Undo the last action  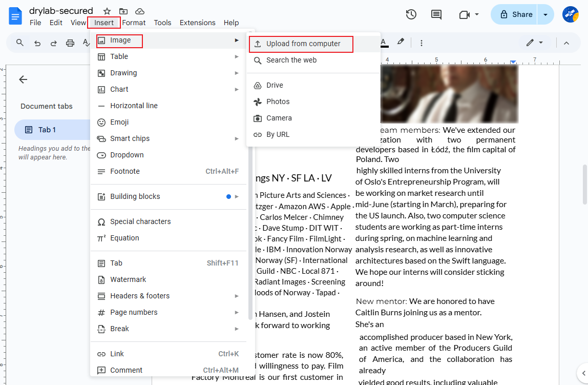click(37, 43)
